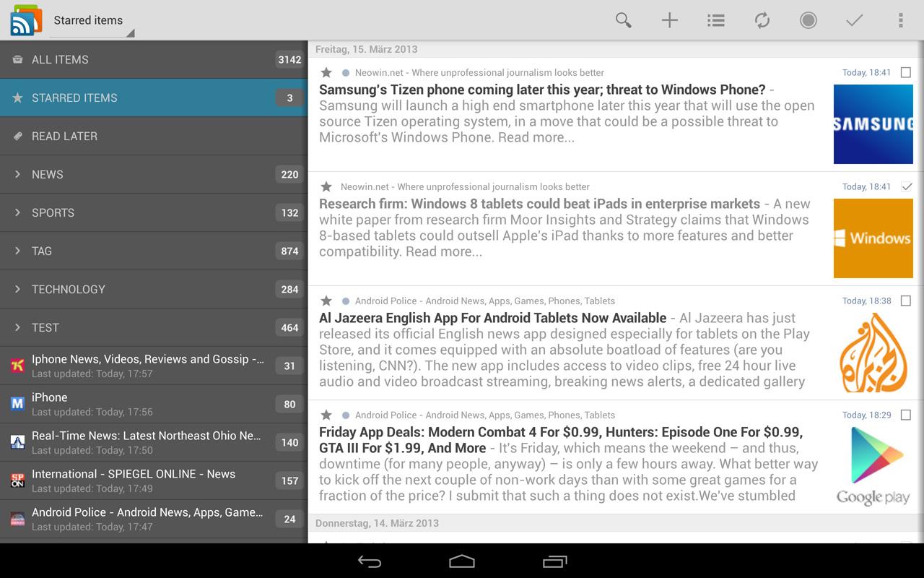Open the Starred items dropdown
This screenshot has width=924, height=578.
pyautogui.click(x=89, y=20)
